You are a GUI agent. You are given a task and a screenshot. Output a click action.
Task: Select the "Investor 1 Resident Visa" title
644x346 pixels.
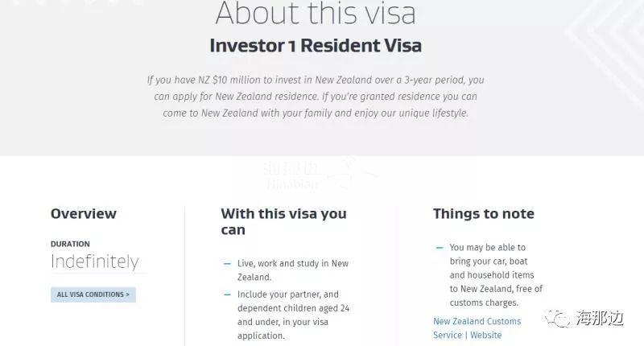tap(315, 45)
